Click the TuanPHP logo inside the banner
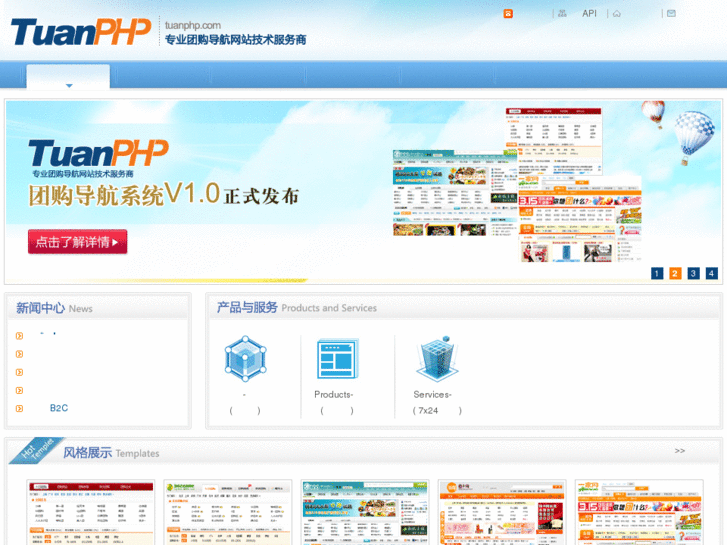This screenshot has height=545, width=727. pos(98,153)
